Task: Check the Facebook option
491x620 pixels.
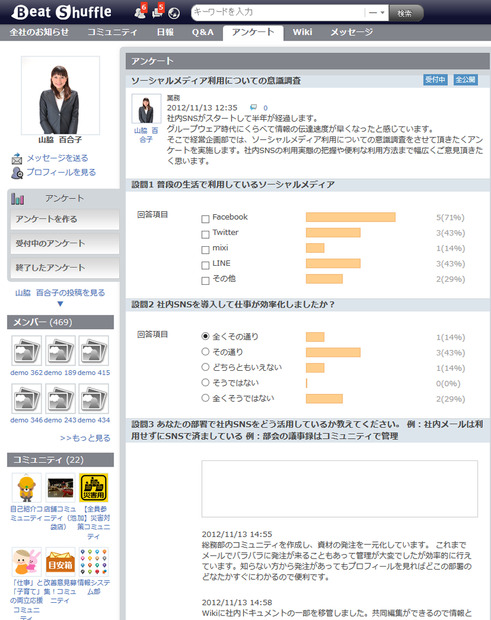Action: coord(205,219)
